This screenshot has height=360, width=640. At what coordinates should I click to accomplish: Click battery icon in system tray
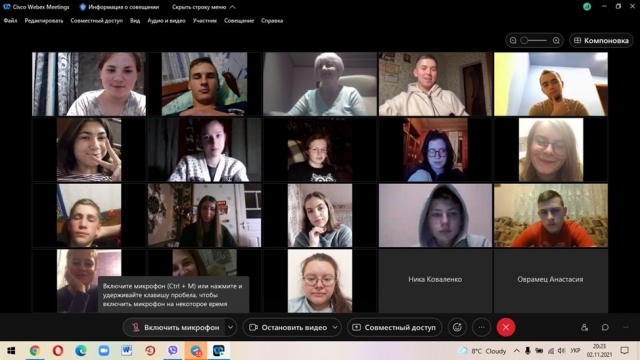539,351
